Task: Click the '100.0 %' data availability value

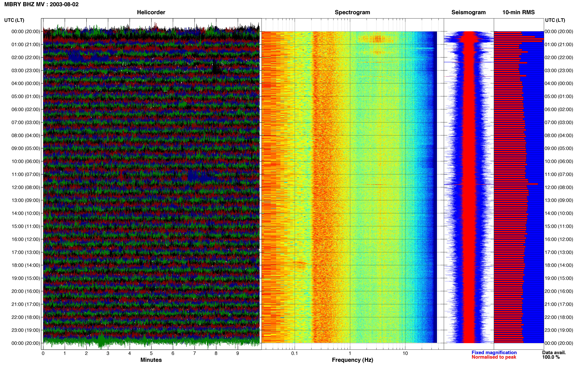Action: coord(551,357)
